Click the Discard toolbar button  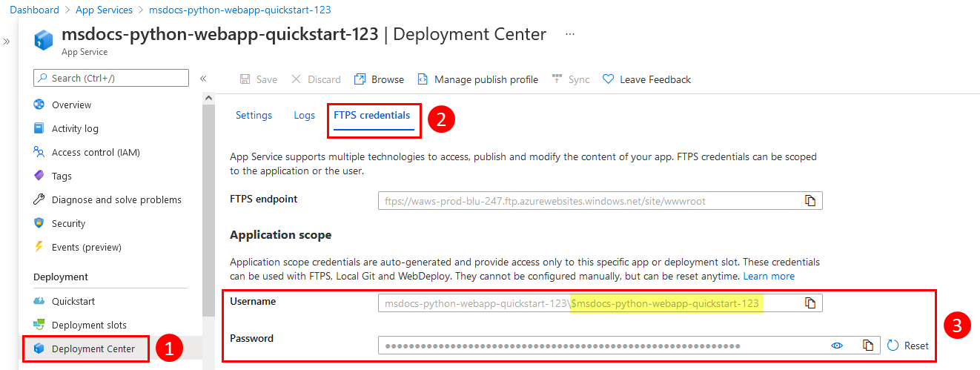pyautogui.click(x=316, y=79)
